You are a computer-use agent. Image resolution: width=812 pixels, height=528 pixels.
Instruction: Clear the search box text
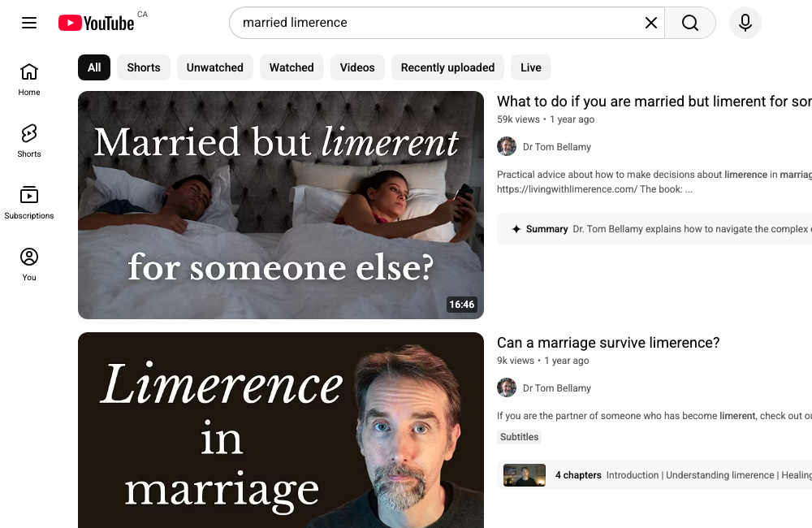point(651,23)
